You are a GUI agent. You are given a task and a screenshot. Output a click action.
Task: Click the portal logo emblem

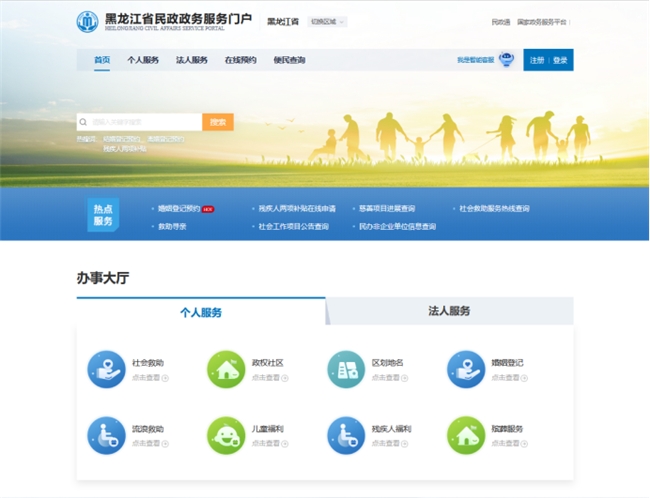89,21
